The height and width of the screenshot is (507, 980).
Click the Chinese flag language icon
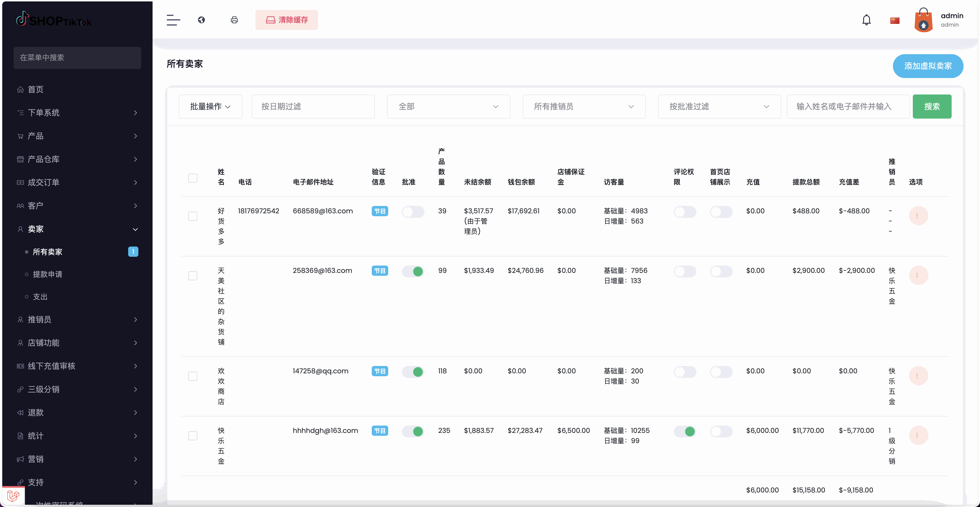[x=894, y=20]
